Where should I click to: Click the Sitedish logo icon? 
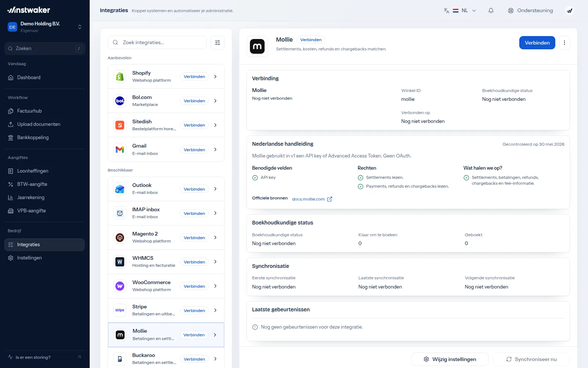point(120,125)
